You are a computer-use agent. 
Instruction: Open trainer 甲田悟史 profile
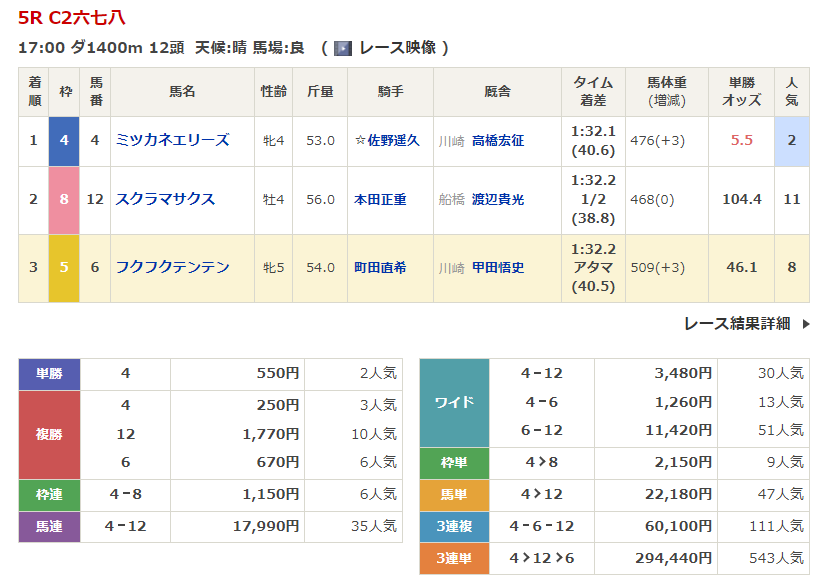pyautogui.click(x=497, y=268)
